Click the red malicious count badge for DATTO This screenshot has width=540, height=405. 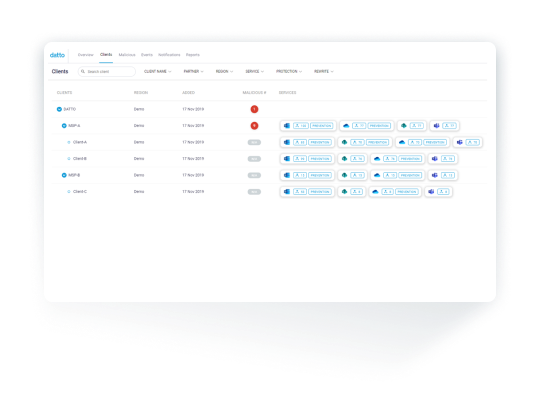point(254,109)
